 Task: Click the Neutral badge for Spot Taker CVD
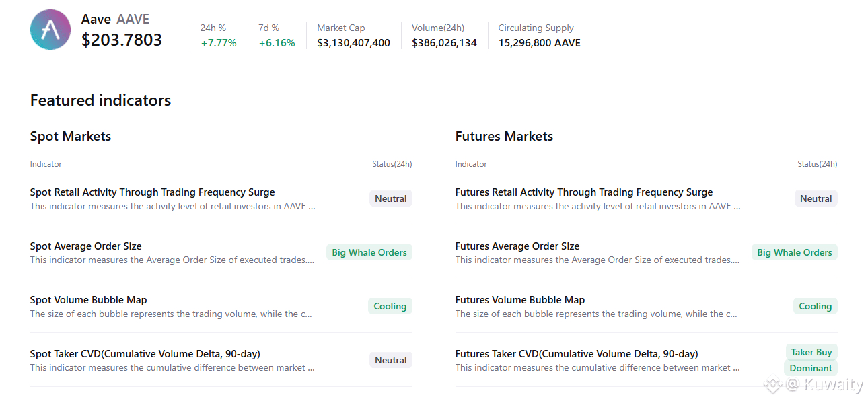(x=390, y=360)
